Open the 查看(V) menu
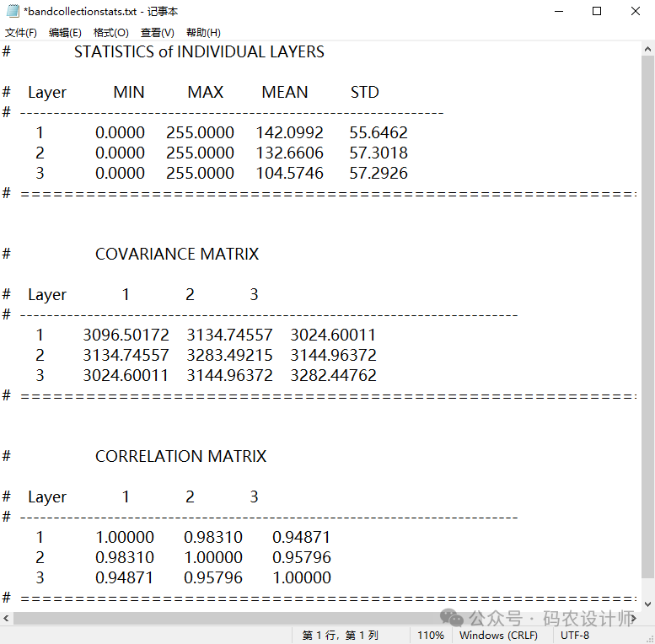 (x=158, y=33)
